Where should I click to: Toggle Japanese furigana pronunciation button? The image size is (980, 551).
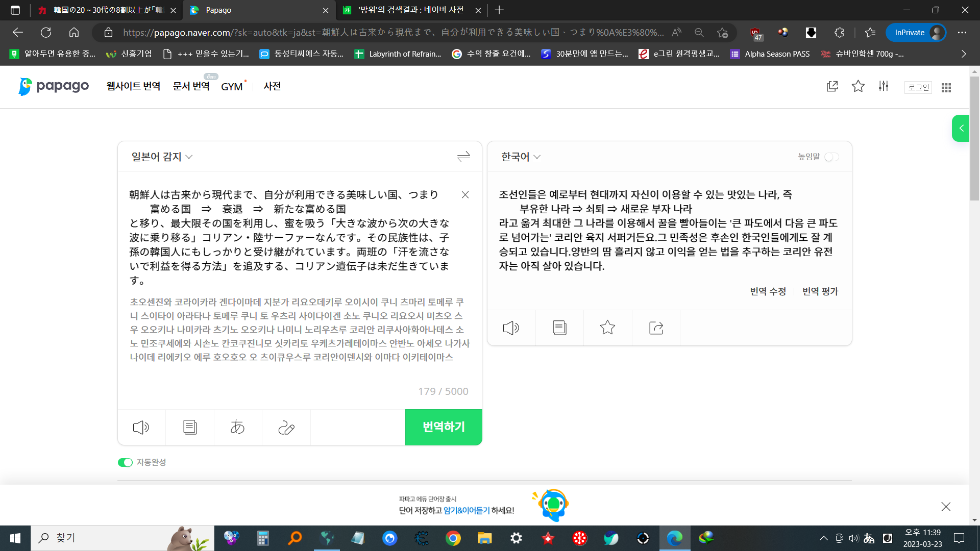point(237,427)
